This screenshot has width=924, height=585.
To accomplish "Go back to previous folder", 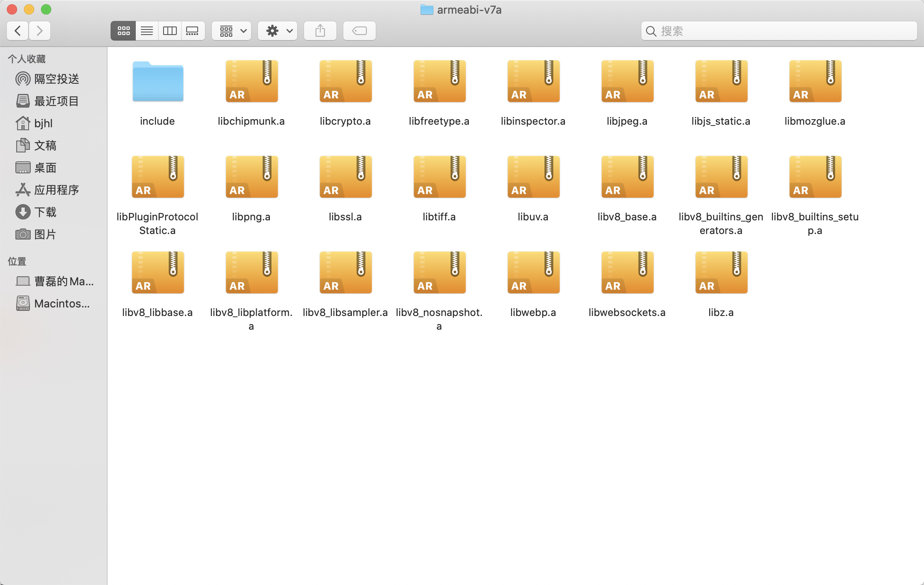I will 18,31.
